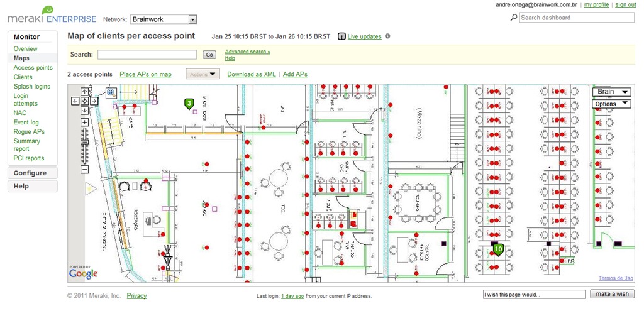Image resolution: width=644 pixels, height=311 pixels.
Task: Click the make a wish button
Action: coord(612,294)
